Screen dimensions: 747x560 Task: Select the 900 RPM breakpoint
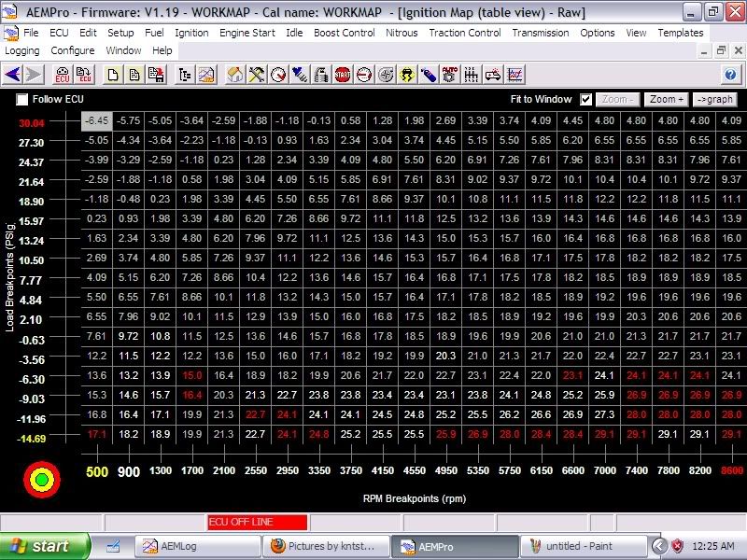pos(129,471)
